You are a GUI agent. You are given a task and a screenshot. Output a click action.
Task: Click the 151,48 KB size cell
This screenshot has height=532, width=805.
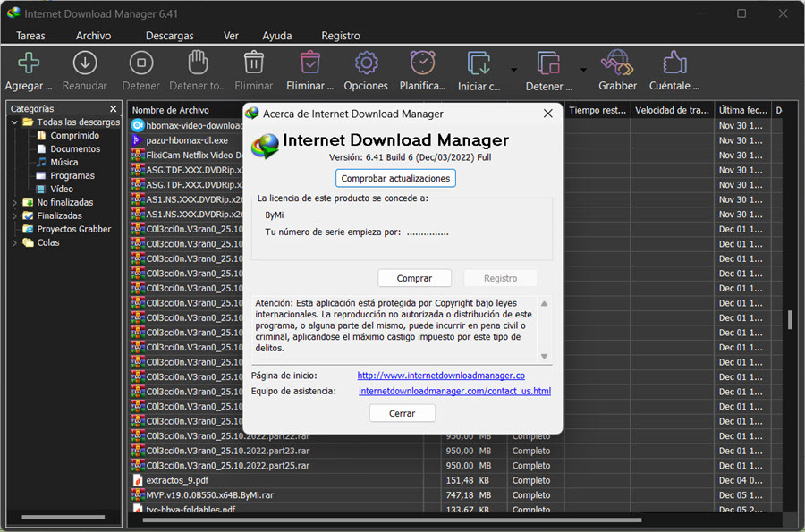[467, 480]
